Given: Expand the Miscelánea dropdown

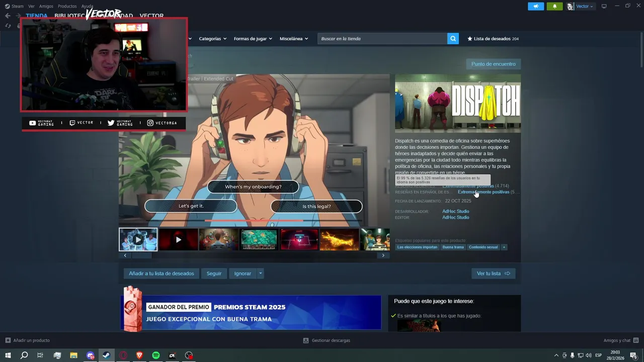Looking at the screenshot, I should pyautogui.click(x=294, y=39).
